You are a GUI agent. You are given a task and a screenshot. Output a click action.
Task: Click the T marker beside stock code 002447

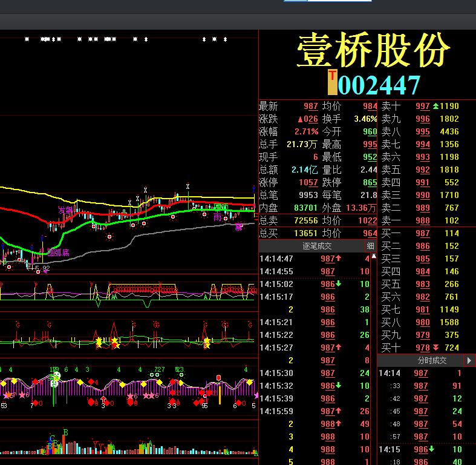(x=333, y=82)
